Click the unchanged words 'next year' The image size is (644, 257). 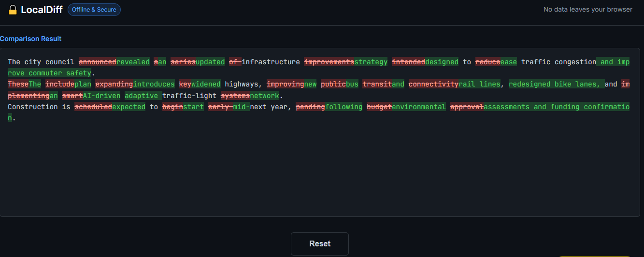coord(269,106)
